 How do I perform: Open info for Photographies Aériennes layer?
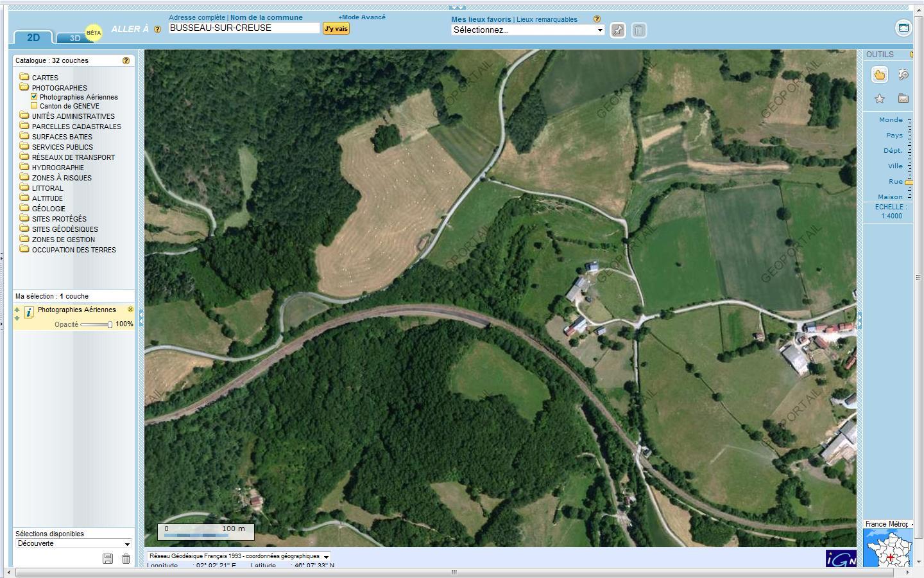click(29, 312)
